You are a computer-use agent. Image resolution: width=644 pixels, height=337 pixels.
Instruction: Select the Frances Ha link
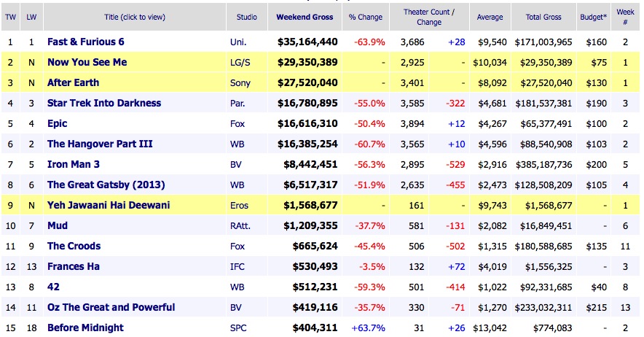74,267
